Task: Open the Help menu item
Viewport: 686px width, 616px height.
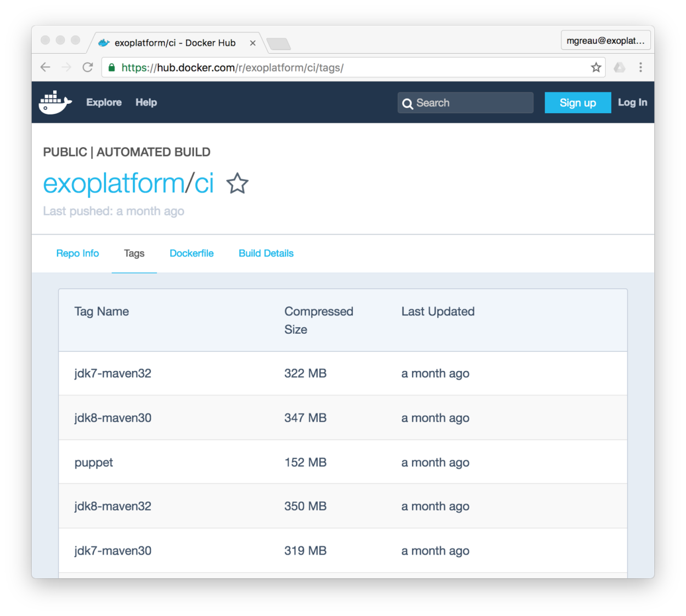Action: [146, 102]
